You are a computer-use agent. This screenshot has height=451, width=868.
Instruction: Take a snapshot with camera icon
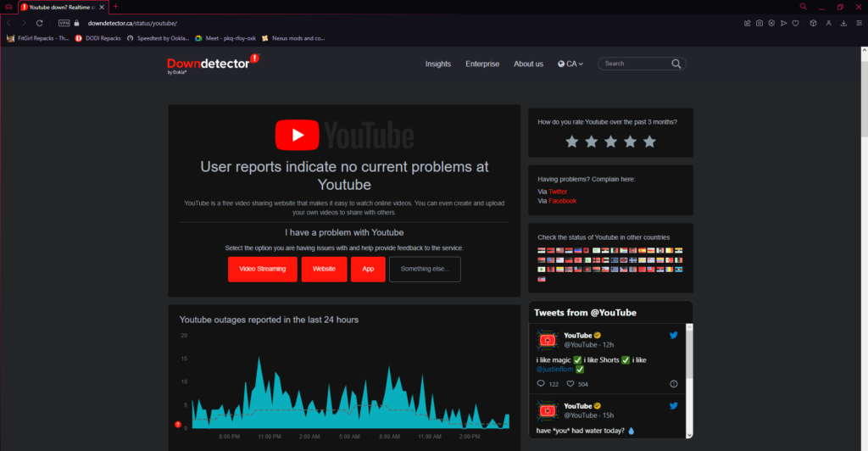[x=759, y=23]
